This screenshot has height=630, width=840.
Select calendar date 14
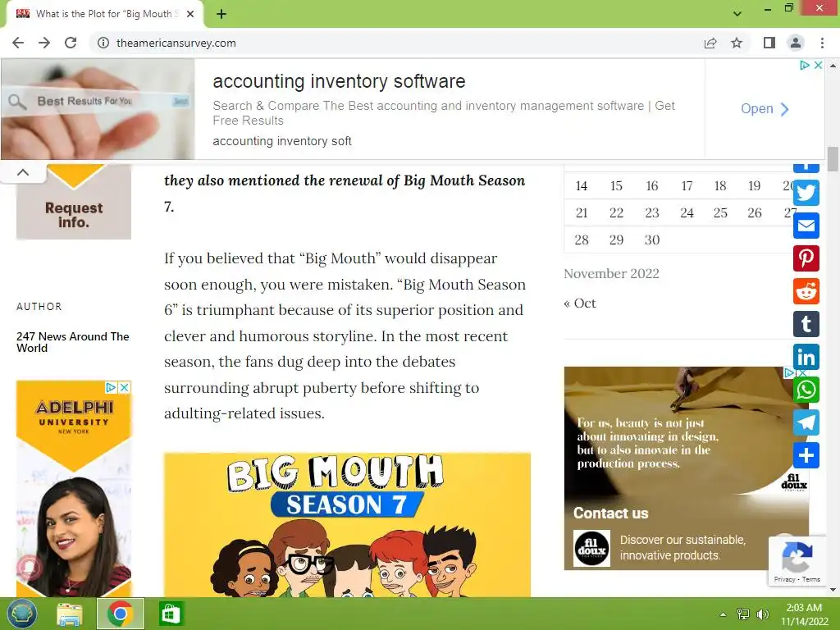point(582,186)
